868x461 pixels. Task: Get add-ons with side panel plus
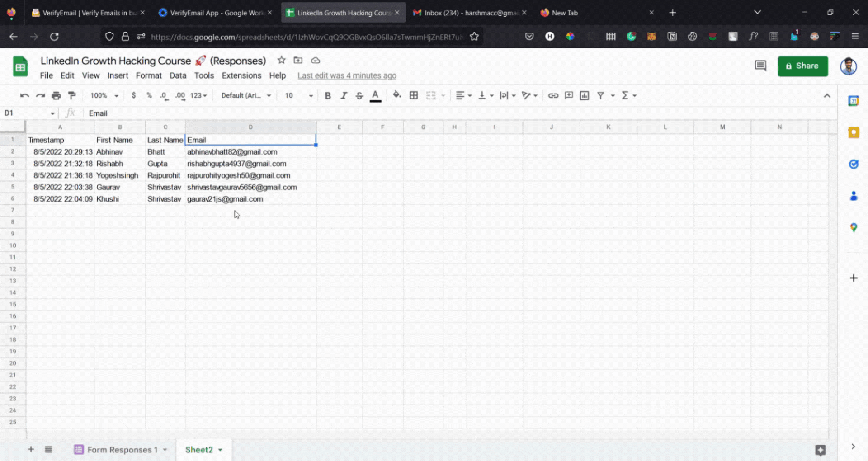[x=854, y=278]
